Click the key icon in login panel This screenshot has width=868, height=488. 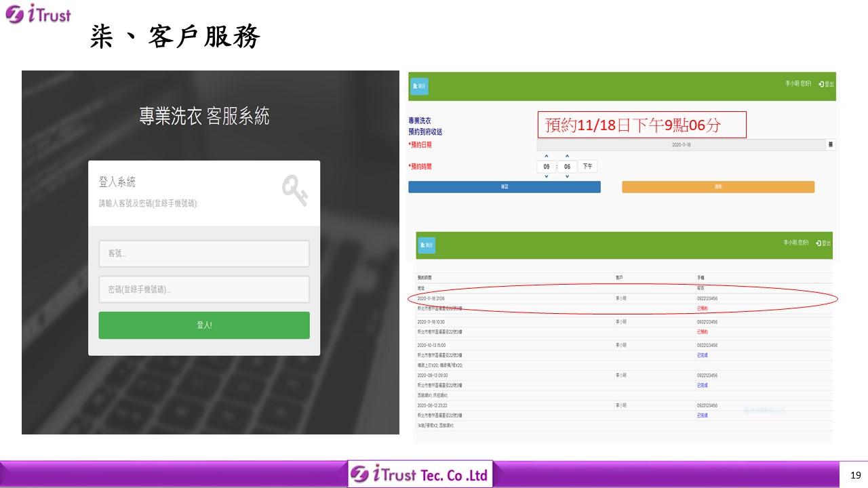(295, 190)
